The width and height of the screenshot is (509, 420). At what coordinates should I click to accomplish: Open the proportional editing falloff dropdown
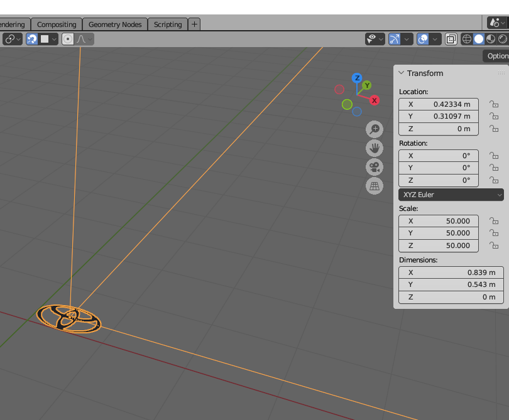(84, 40)
